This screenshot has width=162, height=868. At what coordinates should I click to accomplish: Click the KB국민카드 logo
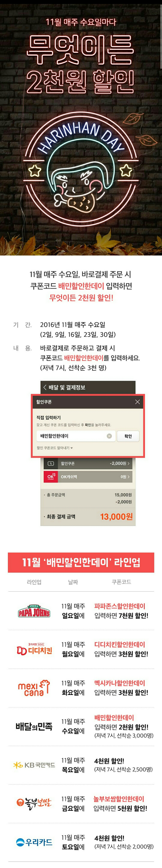34,765
